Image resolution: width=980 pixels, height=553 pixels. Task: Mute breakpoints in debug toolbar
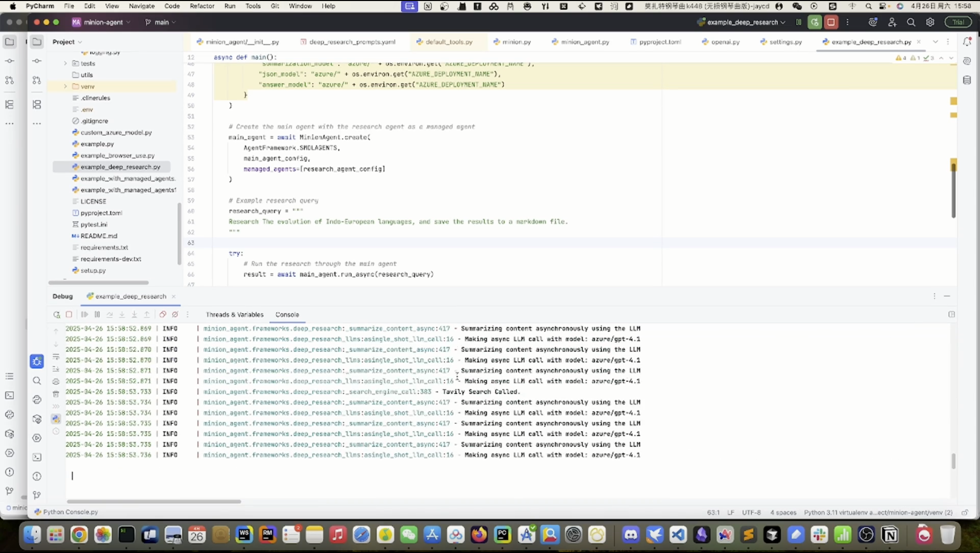pos(175,315)
